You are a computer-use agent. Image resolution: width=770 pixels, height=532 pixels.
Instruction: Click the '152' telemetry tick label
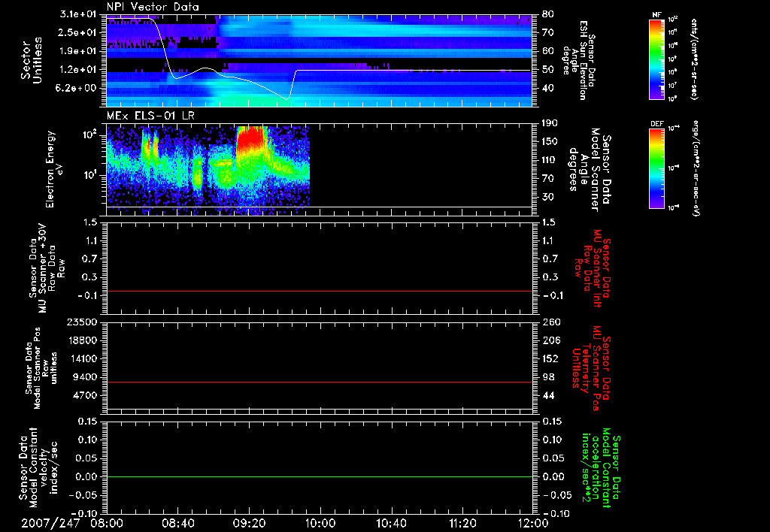(x=550, y=358)
